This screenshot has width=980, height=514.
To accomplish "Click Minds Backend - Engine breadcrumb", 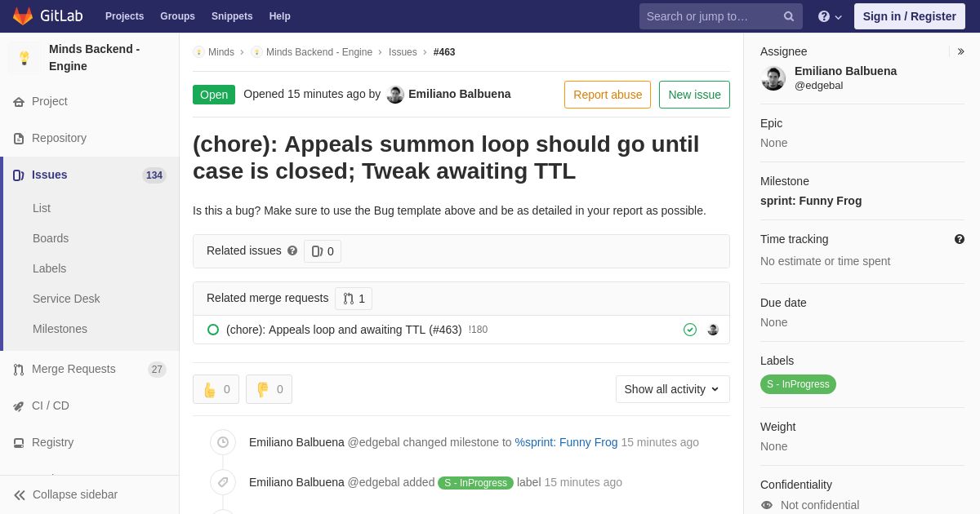I will coord(319,52).
